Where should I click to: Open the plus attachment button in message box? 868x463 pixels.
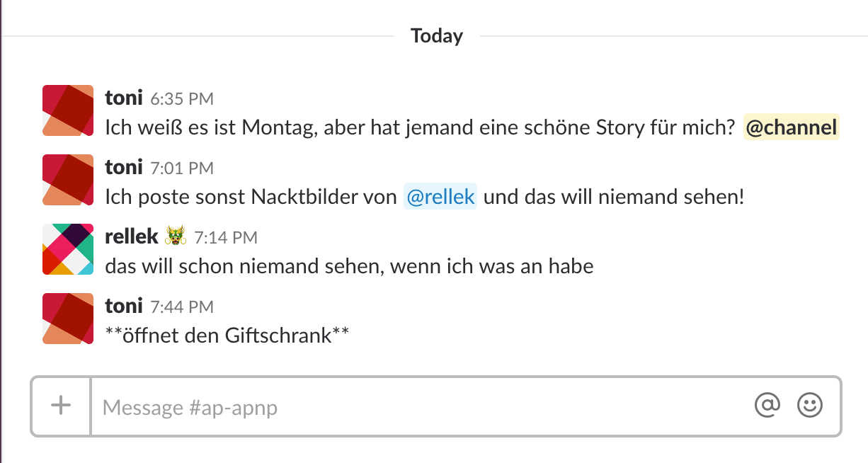pos(61,406)
